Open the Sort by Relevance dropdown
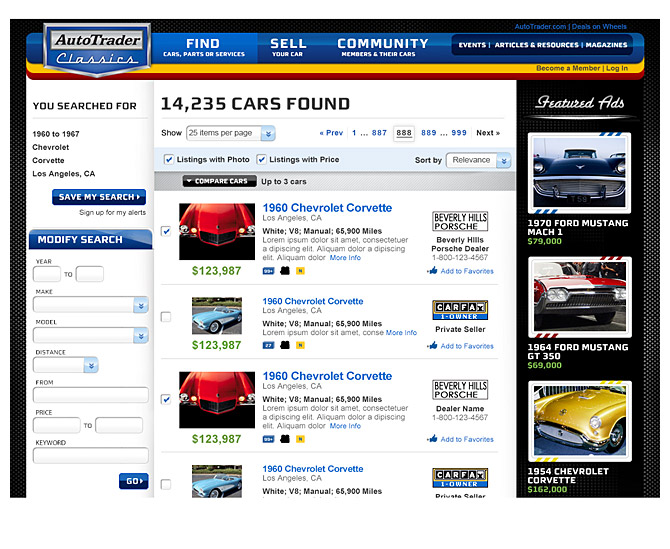The height and width of the screenshot is (549, 670). click(x=478, y=160)
